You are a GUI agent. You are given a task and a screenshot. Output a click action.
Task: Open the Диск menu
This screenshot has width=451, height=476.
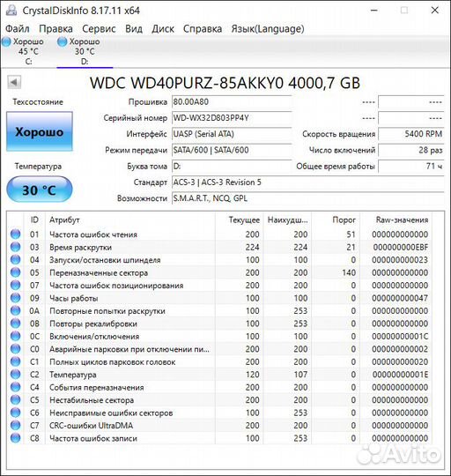tap(163, 29)
